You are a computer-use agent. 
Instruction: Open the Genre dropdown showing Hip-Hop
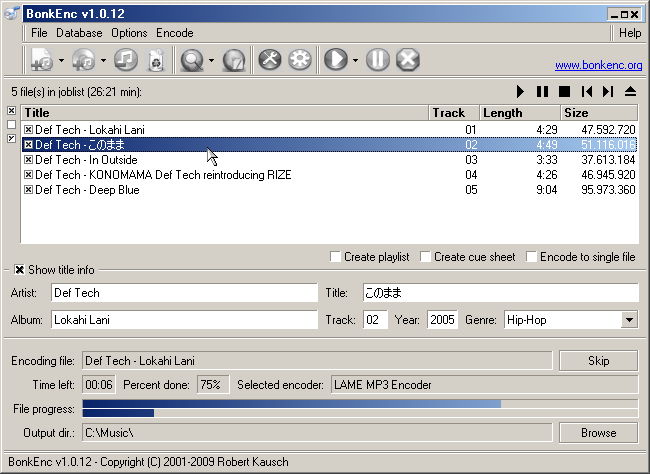click(629, 320)
